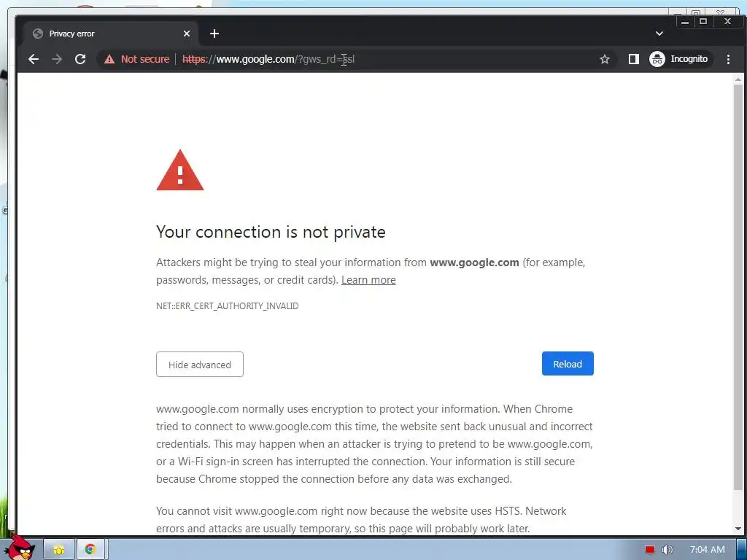Click the forward navigation arrow
The width and height of the screenshot is (747, 560).
[x=57, y=59]
